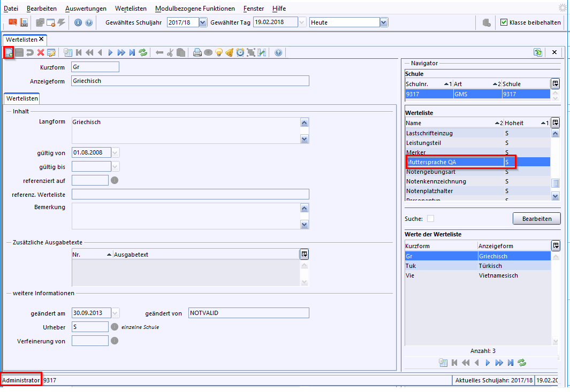Jump to first record in main toolbar
The width and height of the screenshot is (570, 392).
79,53
